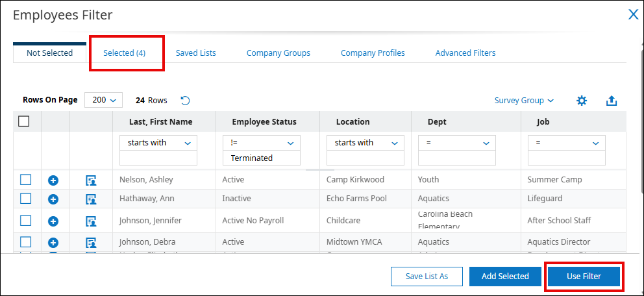Viewport: 644px width, 296px height.
Task: Open Employee Status operator dropdown
Action: [261, 143]
